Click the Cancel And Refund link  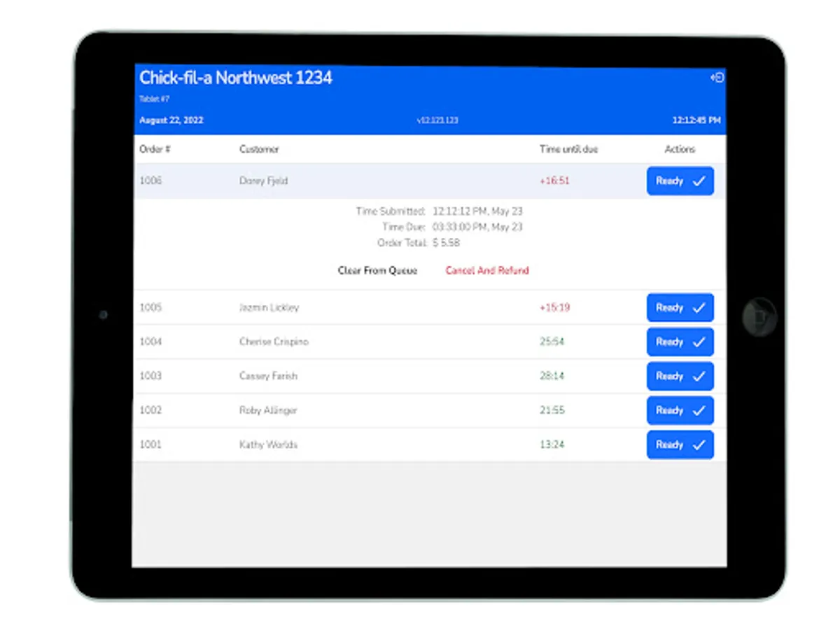[487, 270]
